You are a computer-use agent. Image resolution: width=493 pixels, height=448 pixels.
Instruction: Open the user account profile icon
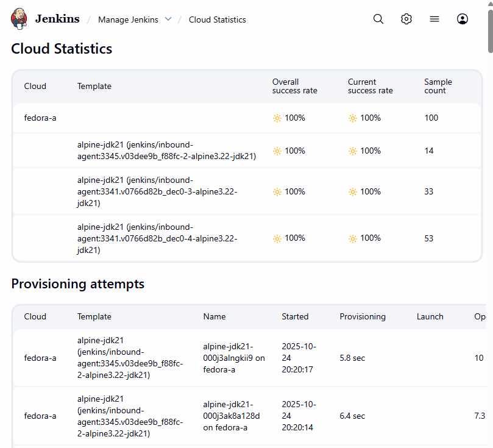pos(463,19)
